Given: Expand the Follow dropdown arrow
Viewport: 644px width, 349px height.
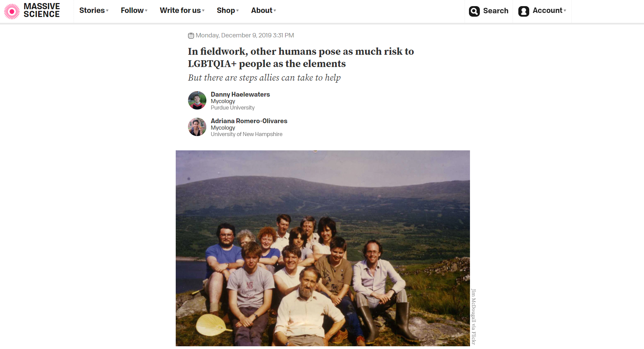Looking at the screenshot, I should point(146,11).
